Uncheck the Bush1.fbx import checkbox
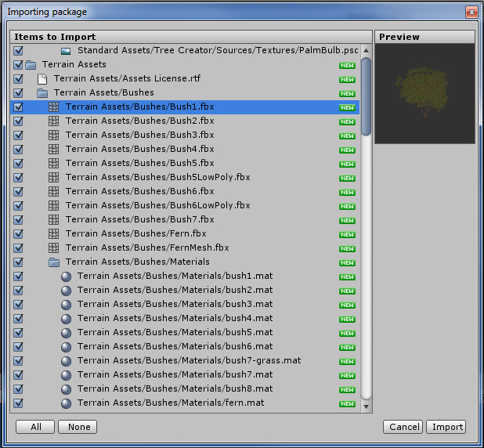This screenshot has height=448, width=484. [18, 107]
